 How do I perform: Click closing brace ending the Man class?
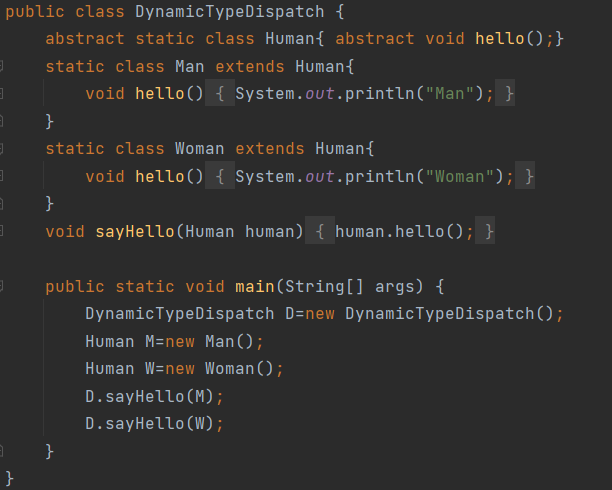coord(50,121)
